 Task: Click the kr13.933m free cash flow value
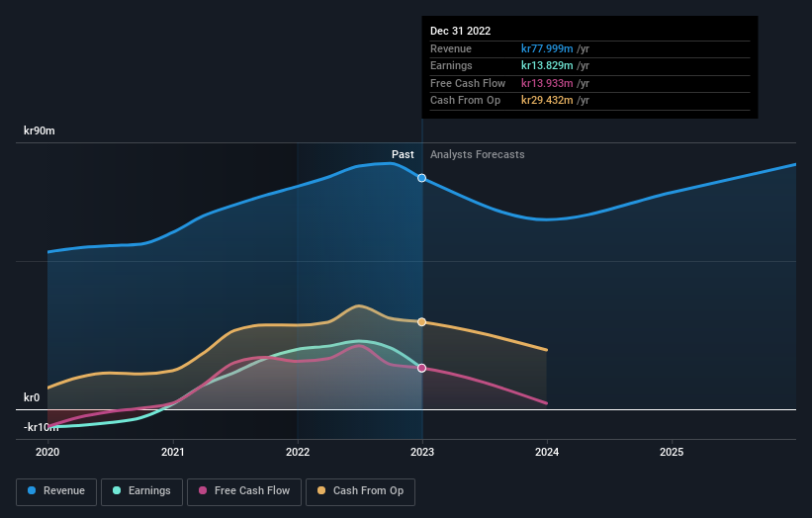pyautogui.click(x=547, y=83)
